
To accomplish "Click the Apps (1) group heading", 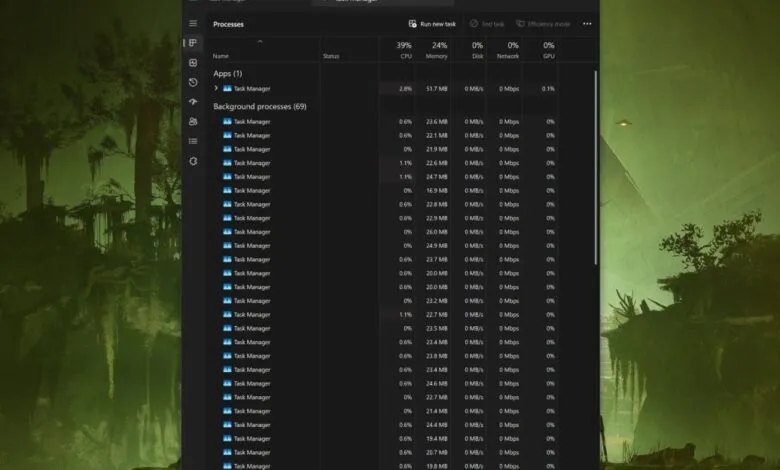I will pyautogui.click(x=227, y=74).
